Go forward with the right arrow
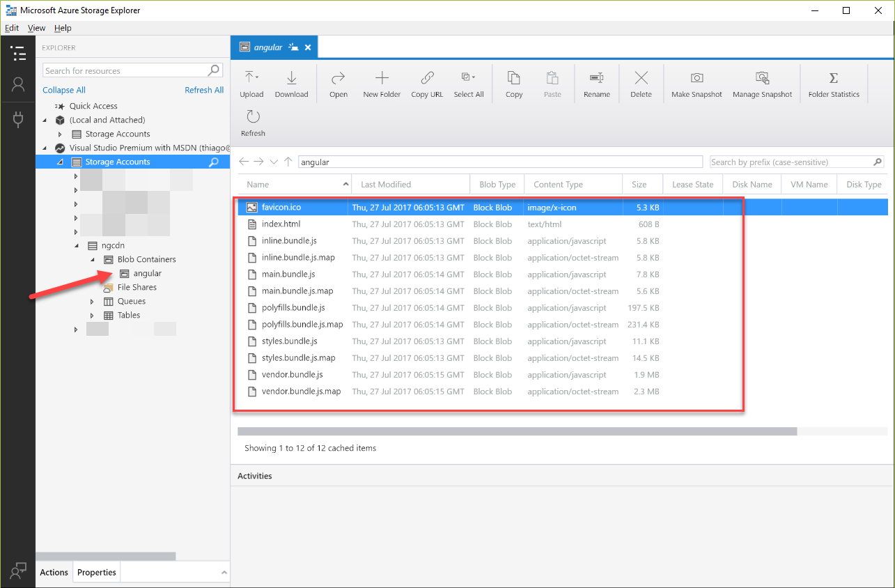Viewport: 895px width, 588px height. 258,162
